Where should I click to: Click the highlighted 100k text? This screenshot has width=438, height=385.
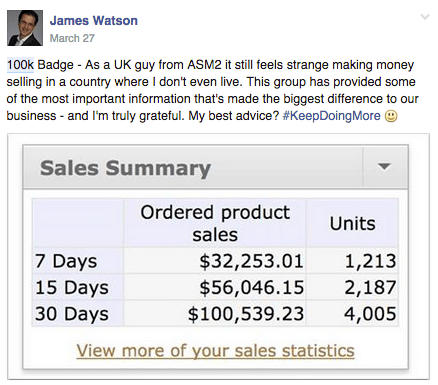[20, 65]
